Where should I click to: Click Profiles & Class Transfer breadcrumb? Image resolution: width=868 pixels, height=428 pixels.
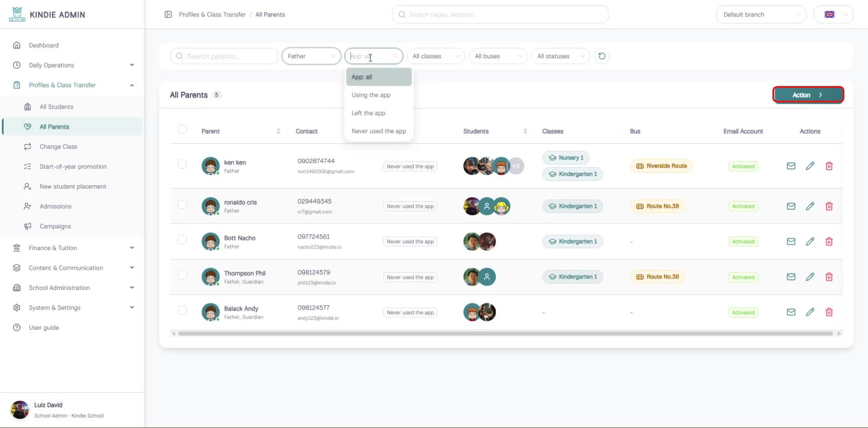click(212, 15)
